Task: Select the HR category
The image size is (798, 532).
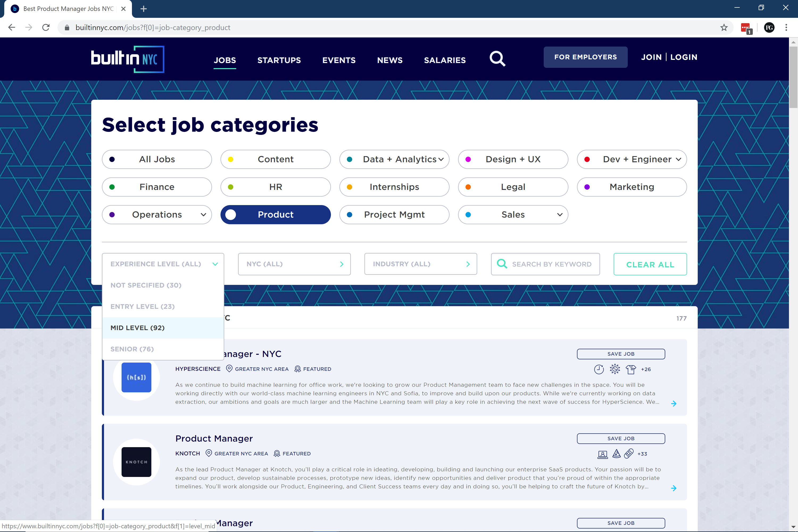Action: click(276, 187)
